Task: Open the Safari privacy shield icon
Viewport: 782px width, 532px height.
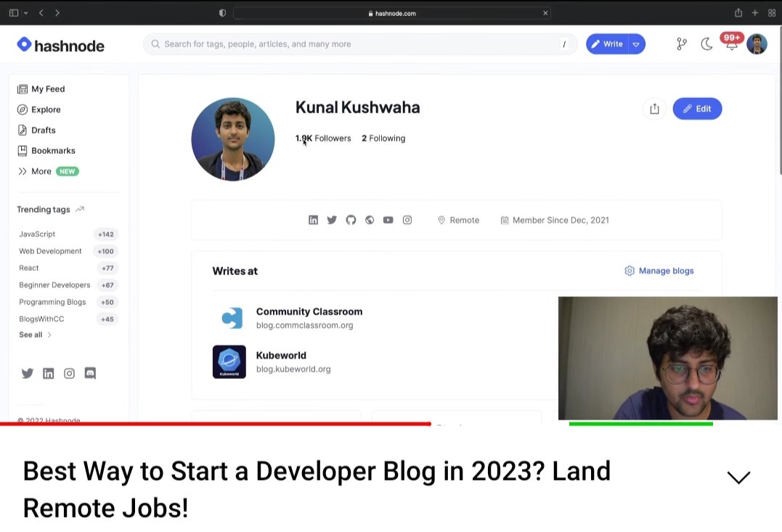Action: pyautogui.click(x=222, y=13)
